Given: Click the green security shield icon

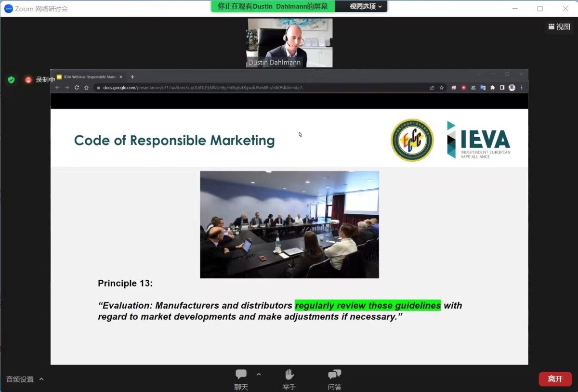Looking at the screenshot, I should tap(11, 79).
